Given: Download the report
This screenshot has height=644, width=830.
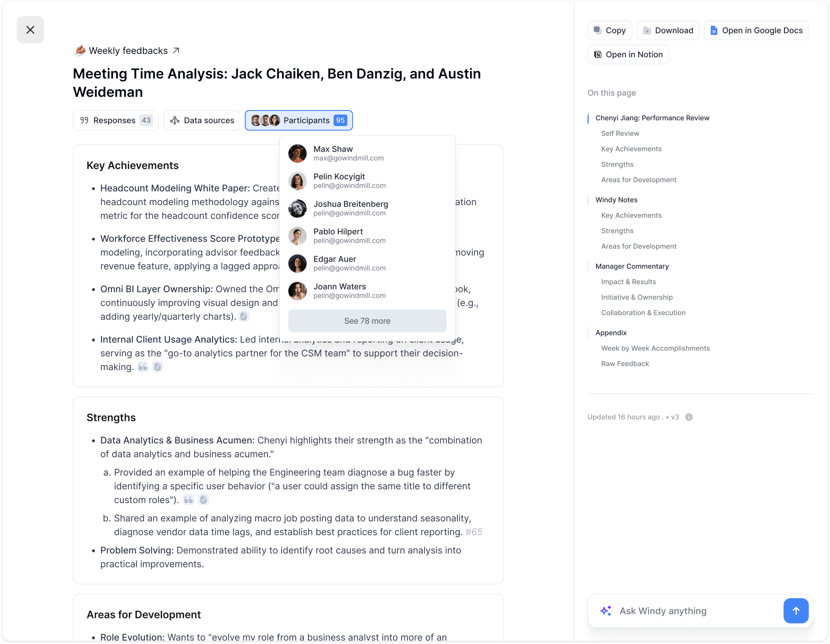Looking at the screenshot, I should [x=668, y=31].
